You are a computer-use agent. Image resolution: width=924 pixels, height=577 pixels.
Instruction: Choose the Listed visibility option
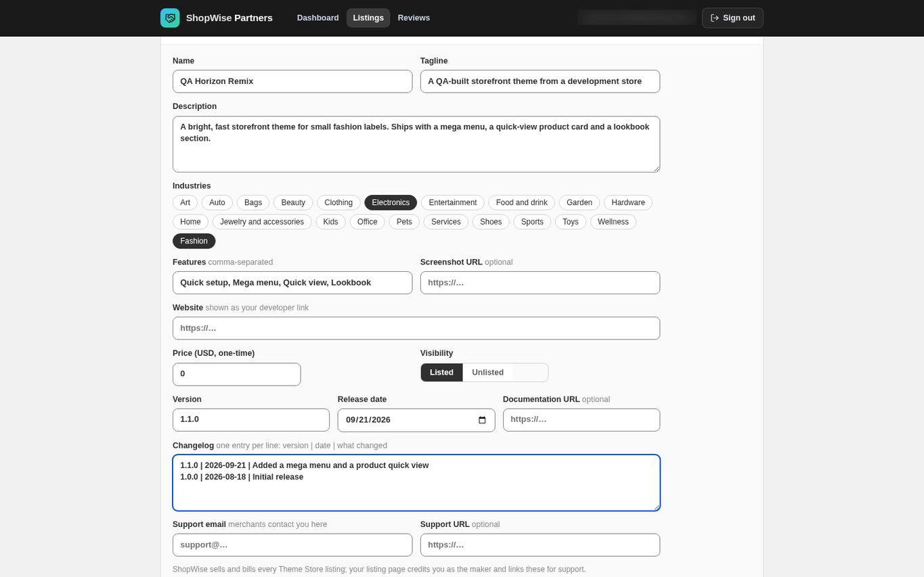441,373
